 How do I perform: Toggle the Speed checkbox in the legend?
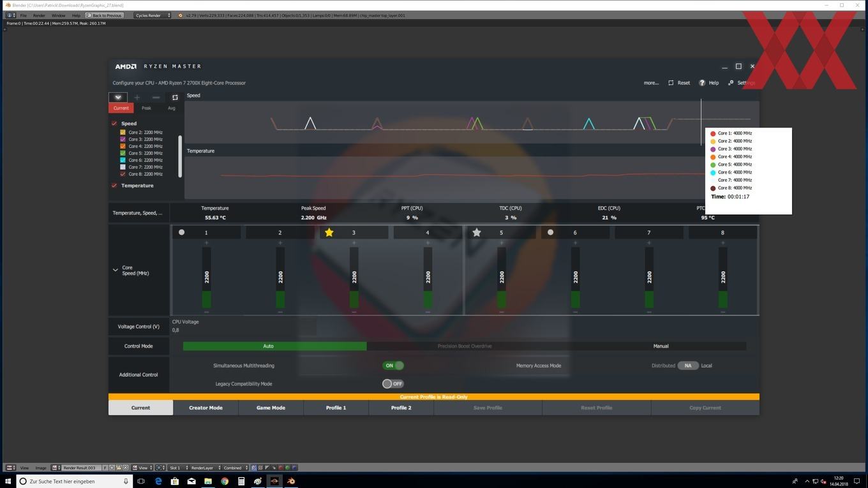[x=114, y=123]
